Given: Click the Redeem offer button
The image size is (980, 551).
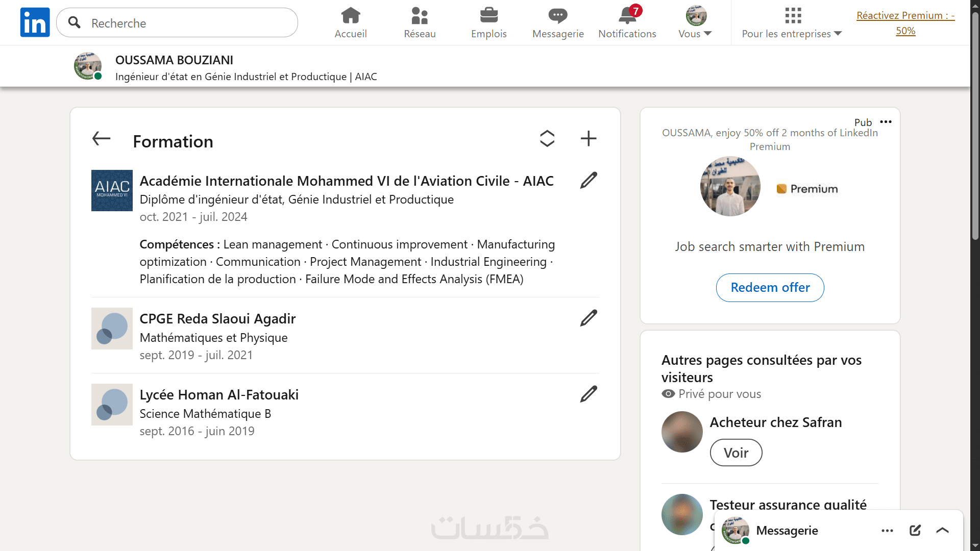Looking at the screenshot, I should coord(770,287).
